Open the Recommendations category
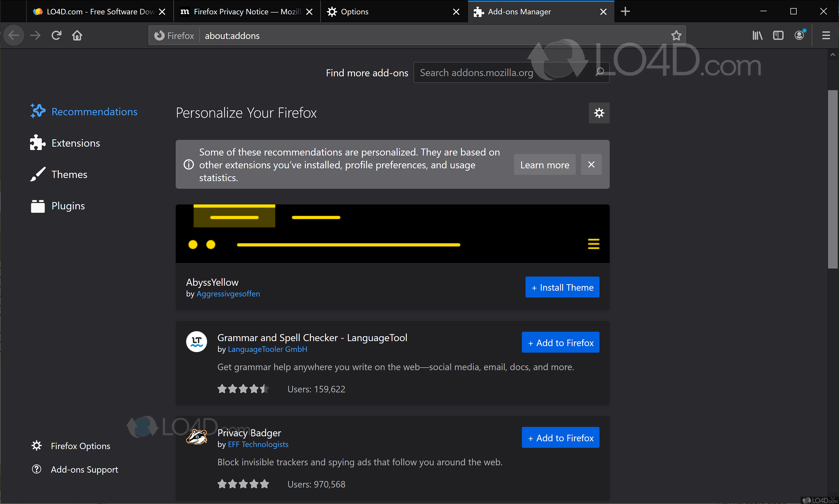 point(84,111)
